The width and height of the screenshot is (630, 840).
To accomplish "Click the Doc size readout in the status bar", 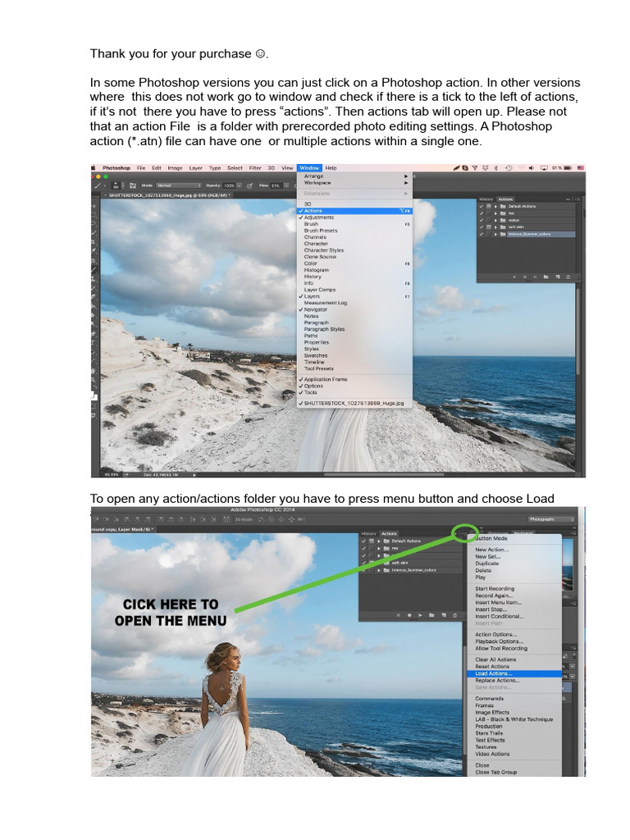I will pos(161,475).
